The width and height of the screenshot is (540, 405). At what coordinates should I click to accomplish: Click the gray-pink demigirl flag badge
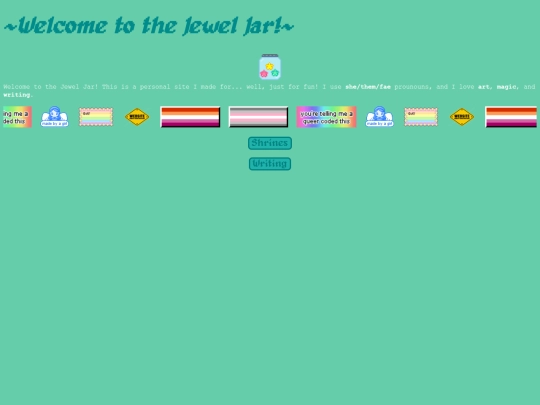(258, 117)
